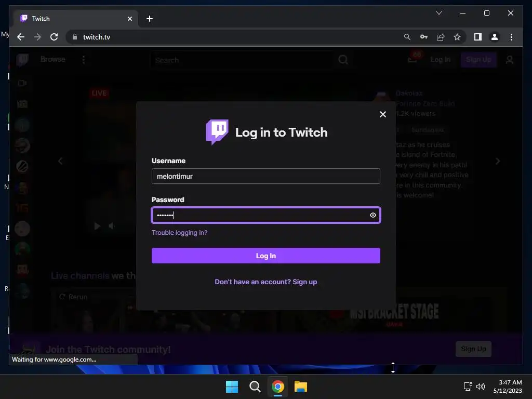Open the Twitch More three-dot menu
This screenshot has width=532, height=399.
point(84,60)
